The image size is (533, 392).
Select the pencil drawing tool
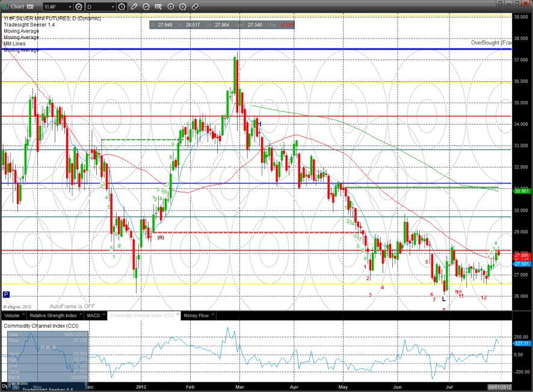[133, 7]
